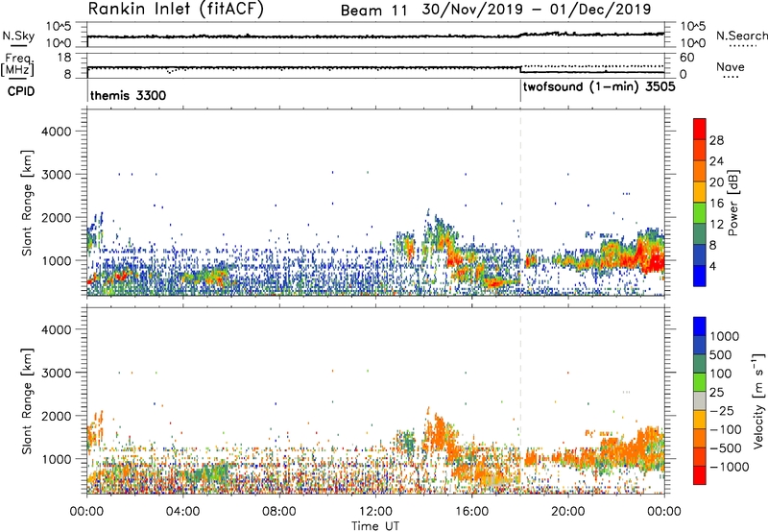Click the N.Sky legend label
Screen dimensions: 768x532
pyautogui.click(x=18, y=36)
